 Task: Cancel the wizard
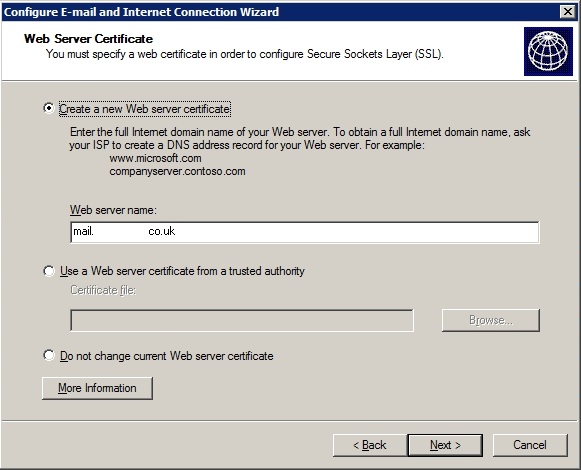pyautogui.click(x=530, y=445)
